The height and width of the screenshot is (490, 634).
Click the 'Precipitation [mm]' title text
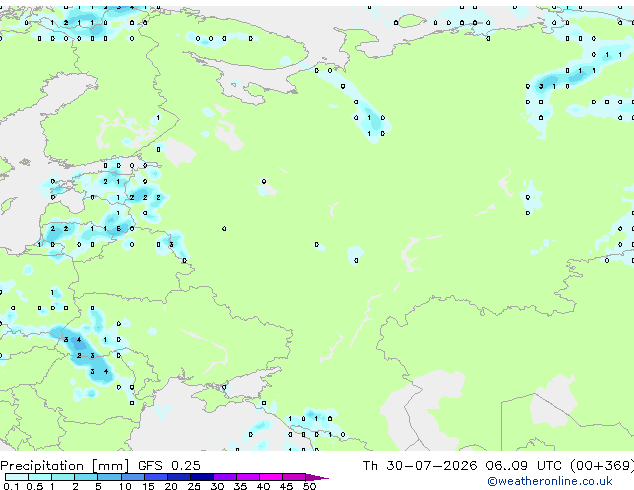65,466
